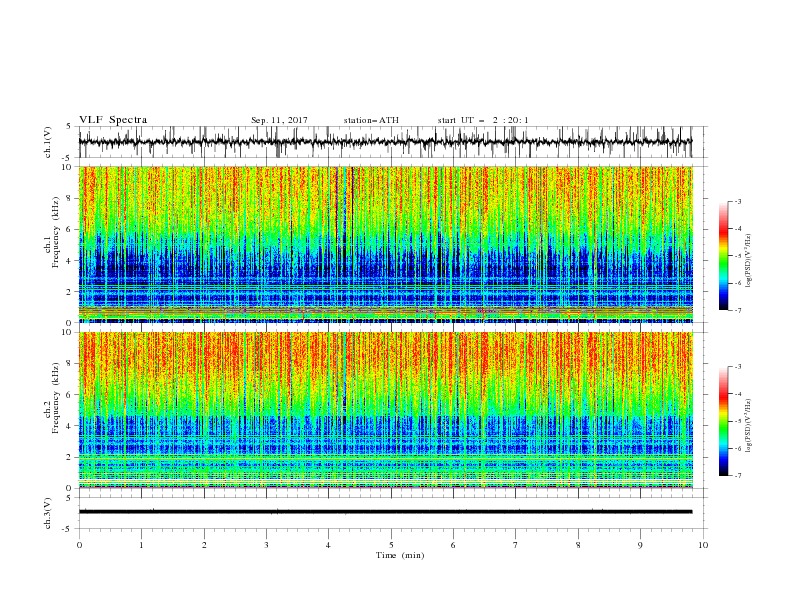
Task: Click the ch.2 "Frequency (kHz)" axis label
Action: pos(56,398)
